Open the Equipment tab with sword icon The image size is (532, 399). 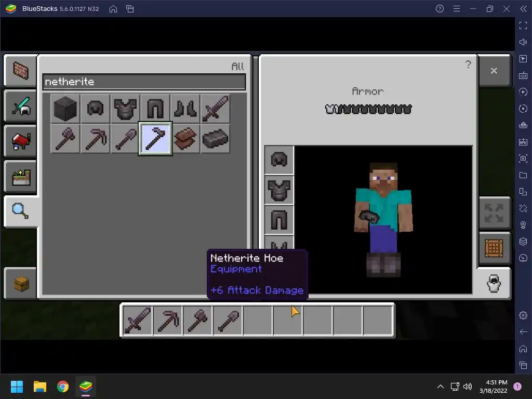coord(20,106)
